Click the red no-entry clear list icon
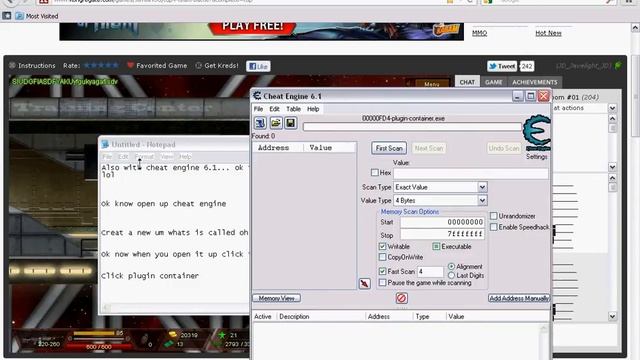 click(x=401, y=298)
